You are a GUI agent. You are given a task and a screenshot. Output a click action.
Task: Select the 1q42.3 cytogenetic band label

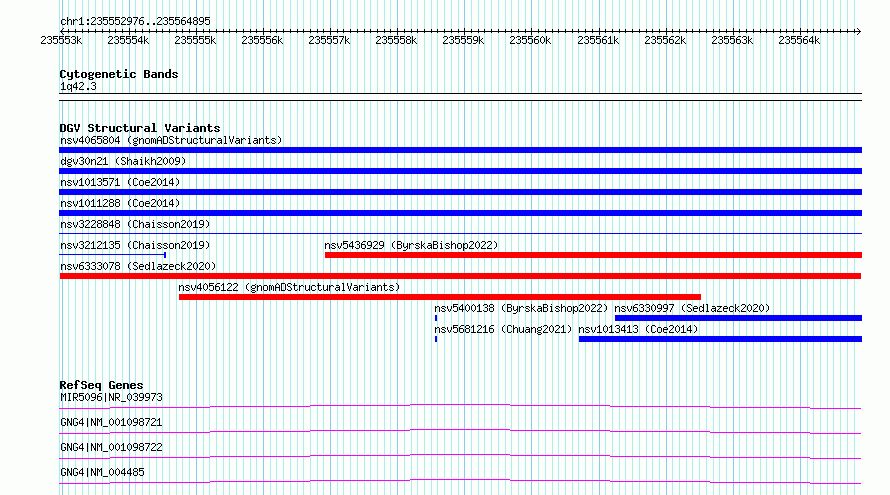[78, 86]
